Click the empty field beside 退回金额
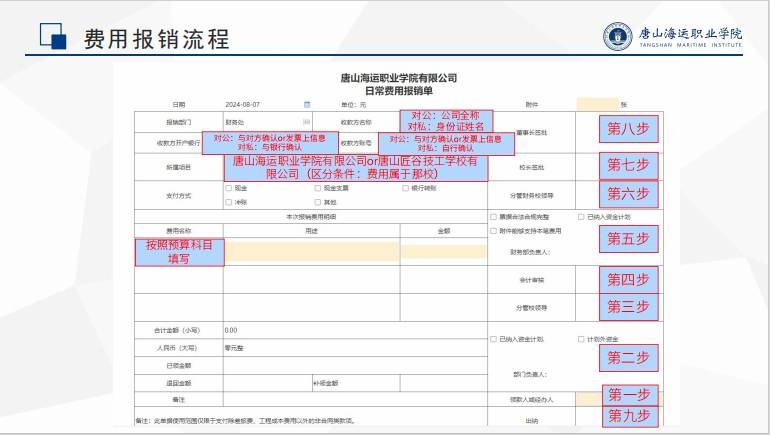770x435 pixels. pos(268,383)
